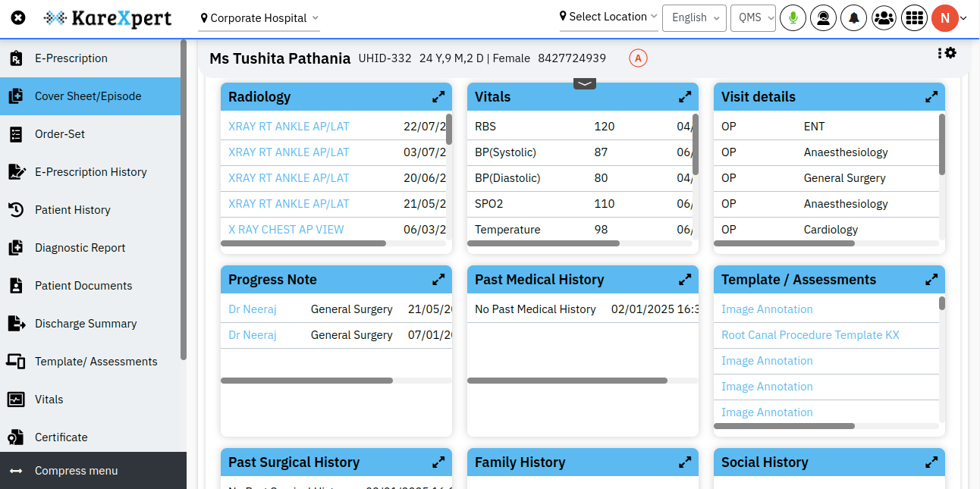980x489 pixels.
Task: Open the E-Prescription sidebar section
Action: pyautogui.click(x=70, y=58)
